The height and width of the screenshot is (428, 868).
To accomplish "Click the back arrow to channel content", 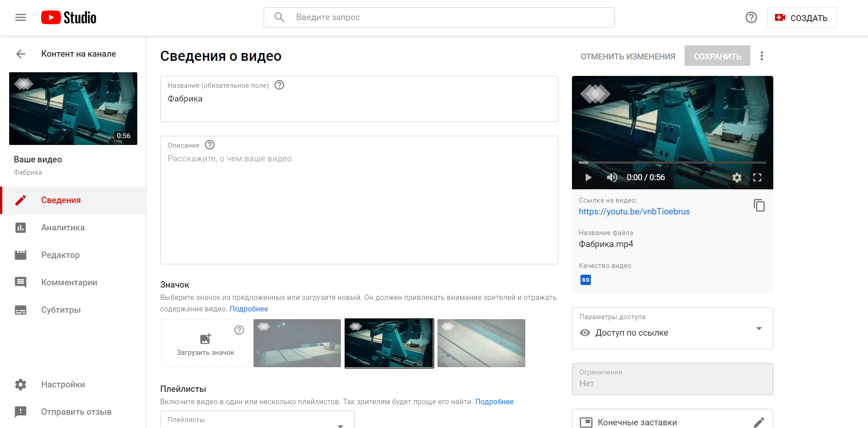I will pyautogui.click(x=21, y=54).
